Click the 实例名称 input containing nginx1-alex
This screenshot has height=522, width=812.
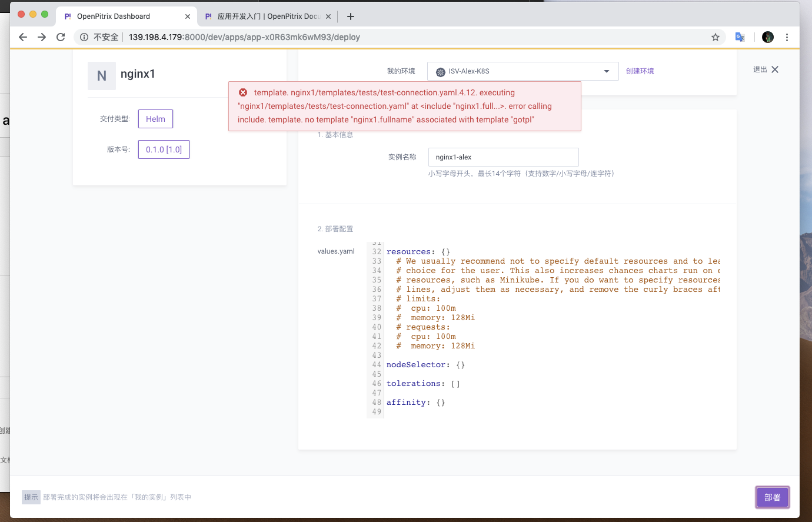pos(503,157)
